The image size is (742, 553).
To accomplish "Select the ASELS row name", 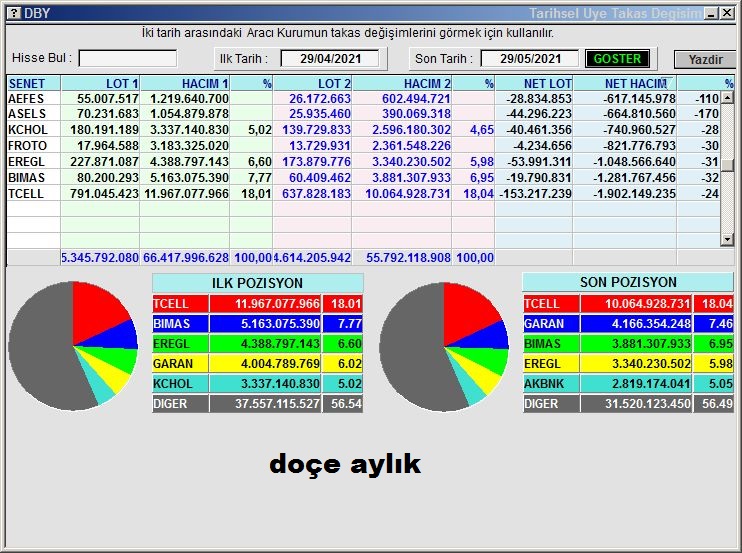I will click(27, 114).
